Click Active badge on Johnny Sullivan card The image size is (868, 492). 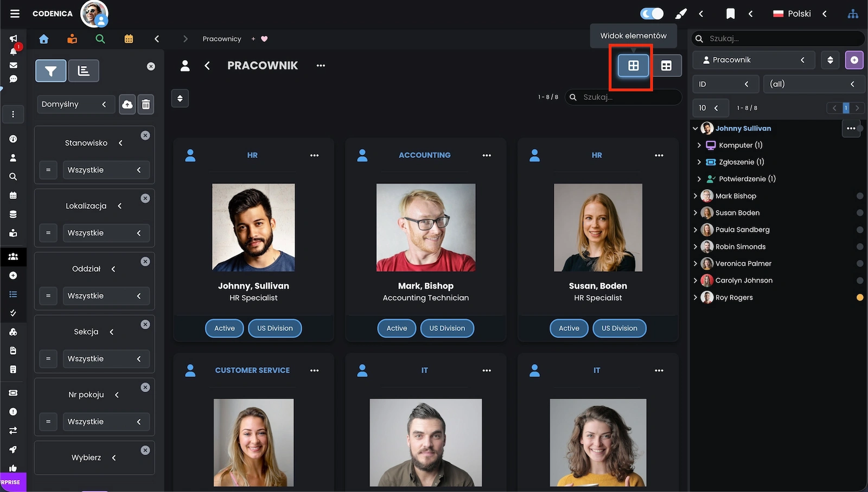pos(224,328)
